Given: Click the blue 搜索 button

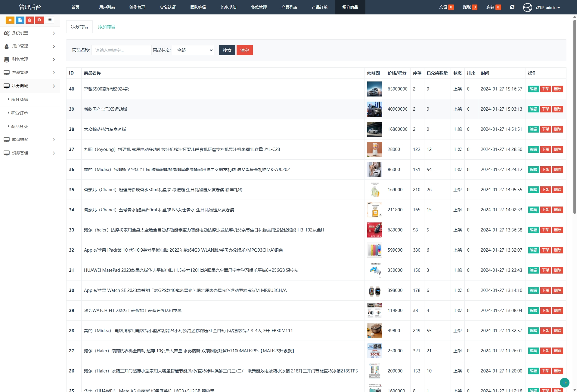Looking at the screenshot, I should [227, 50].
